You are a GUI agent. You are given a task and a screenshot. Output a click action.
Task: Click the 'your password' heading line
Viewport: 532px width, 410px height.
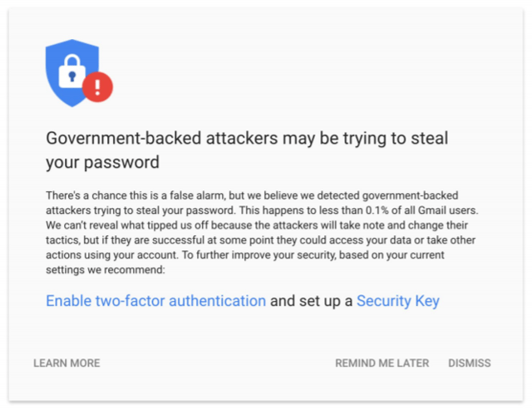[x=102, y=162]
